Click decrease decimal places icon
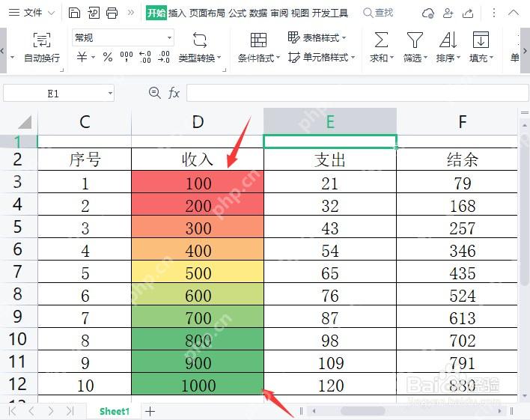The image size is (530, 420). [164, 57]
